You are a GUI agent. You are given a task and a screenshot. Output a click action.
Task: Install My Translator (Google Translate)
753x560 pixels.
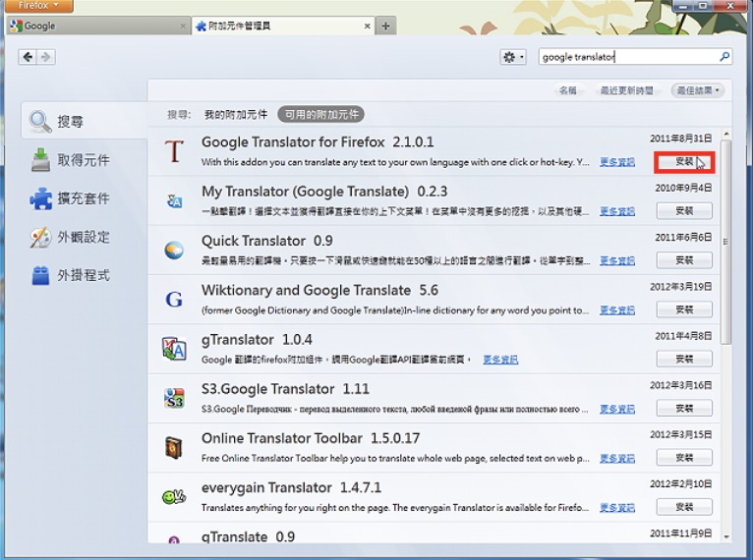tap(684, 211)
